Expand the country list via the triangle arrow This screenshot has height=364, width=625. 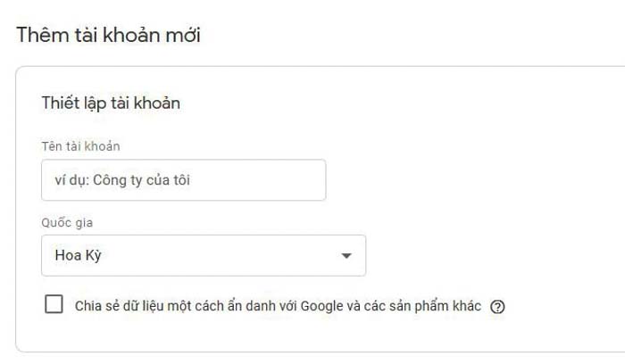pos(346,256)
